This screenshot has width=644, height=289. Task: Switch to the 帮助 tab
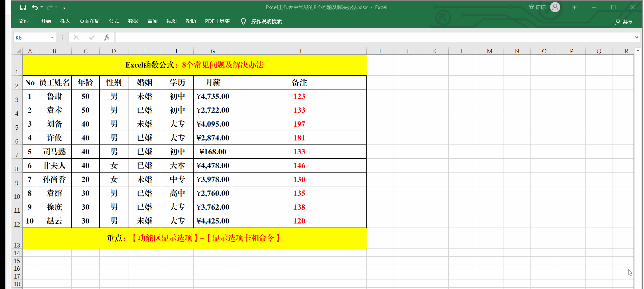click(191, 21)
